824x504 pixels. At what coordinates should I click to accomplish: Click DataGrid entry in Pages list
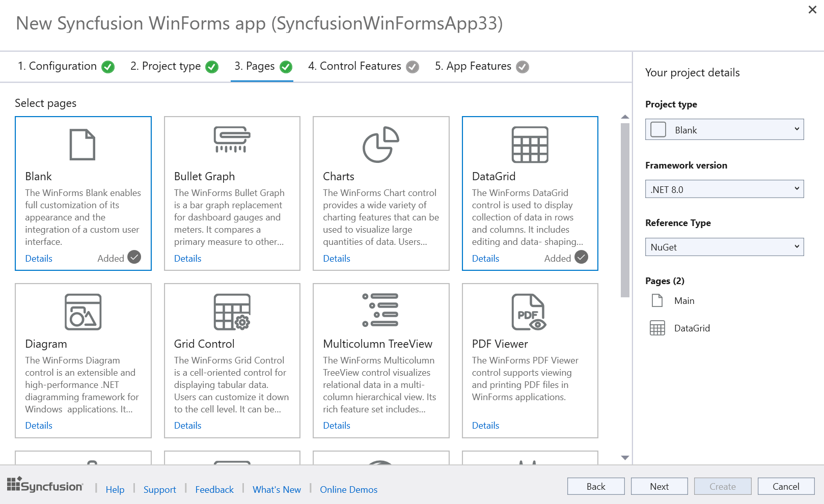(x=692, y=328)
